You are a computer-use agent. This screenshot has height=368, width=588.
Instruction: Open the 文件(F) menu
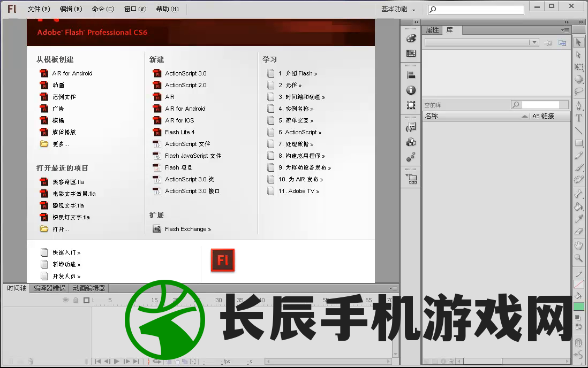click(x=38, y=9)
